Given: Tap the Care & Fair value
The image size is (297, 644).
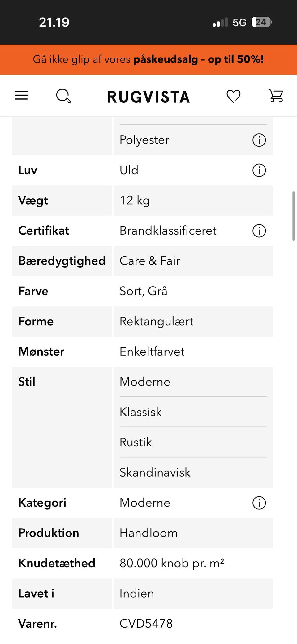Looking at the screenshot, I should 150,261.
